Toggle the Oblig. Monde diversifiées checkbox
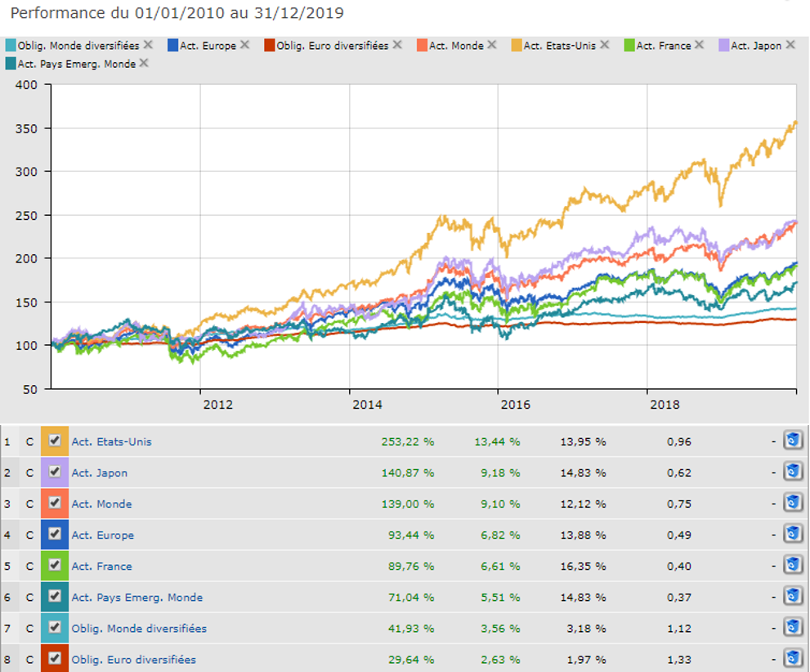810x672 pixels. 55,627
